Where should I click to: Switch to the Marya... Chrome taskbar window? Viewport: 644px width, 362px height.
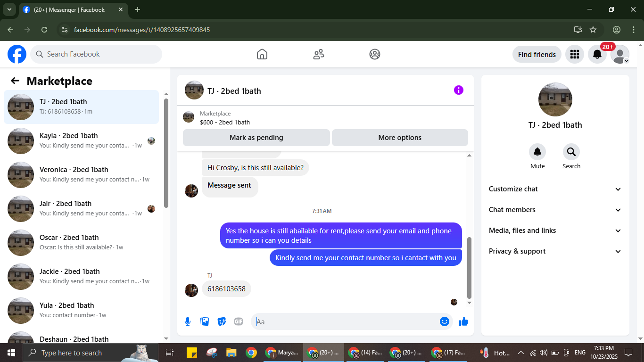click(281, 353)
